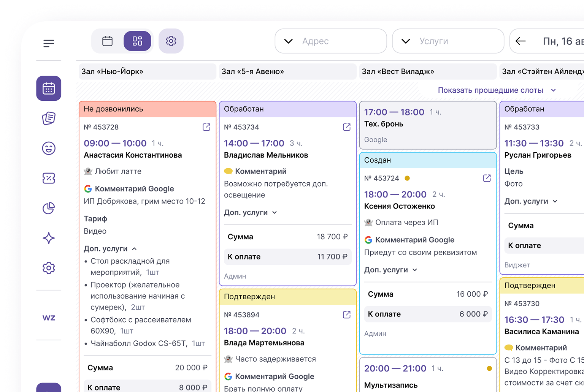The width and height of the screenshot is (584, 392).
Task: Select client name Влада Мартемьянова
Action: point(264,343)
